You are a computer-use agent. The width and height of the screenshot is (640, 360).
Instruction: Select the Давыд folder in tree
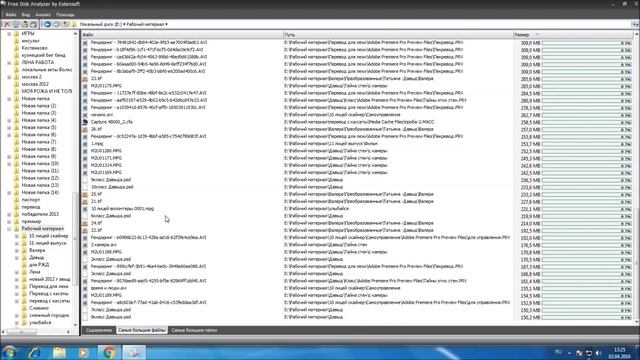(36, 258)
